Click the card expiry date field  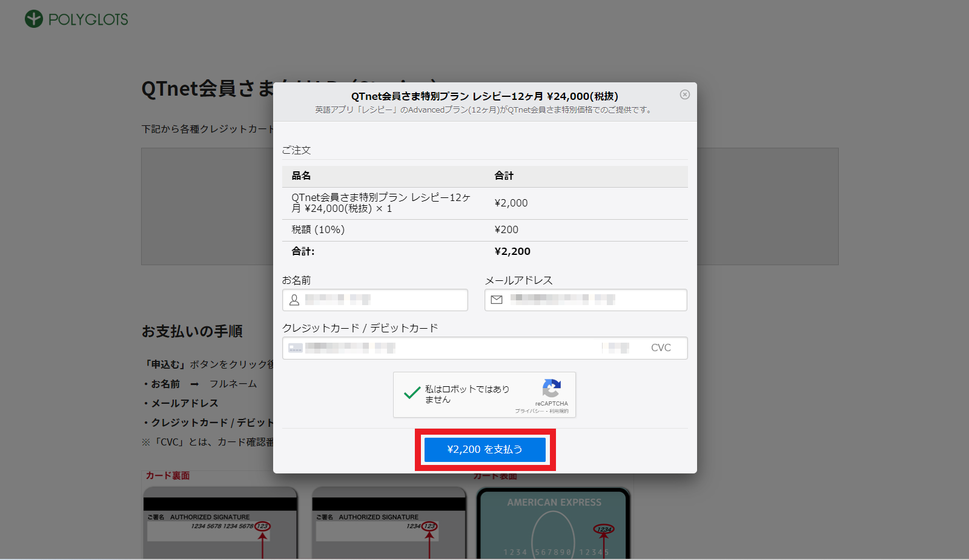[x=618, y=348]
